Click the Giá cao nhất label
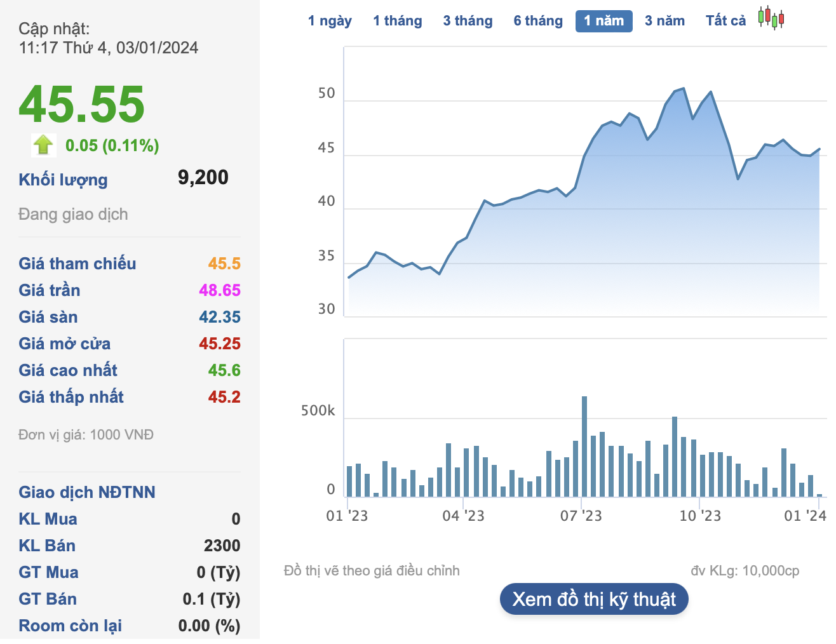Image resolution: width=836 pixels, height=644 pixels. (68, 370)
